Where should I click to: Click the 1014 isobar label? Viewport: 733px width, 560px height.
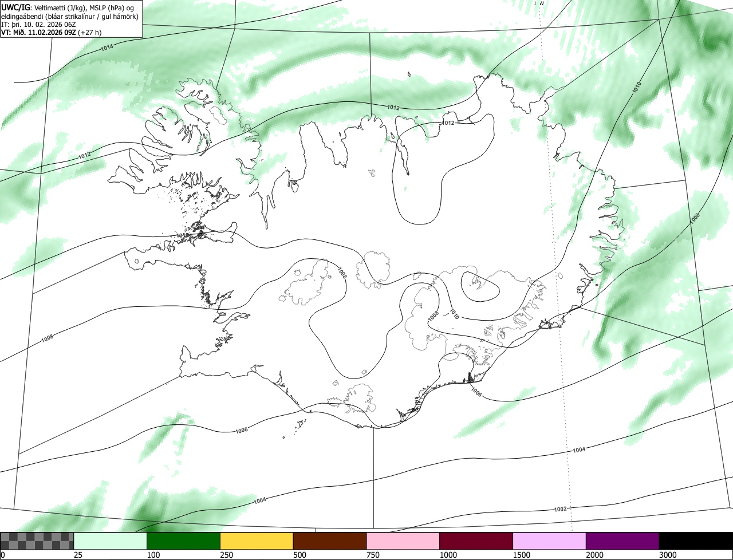pos(107,48)
